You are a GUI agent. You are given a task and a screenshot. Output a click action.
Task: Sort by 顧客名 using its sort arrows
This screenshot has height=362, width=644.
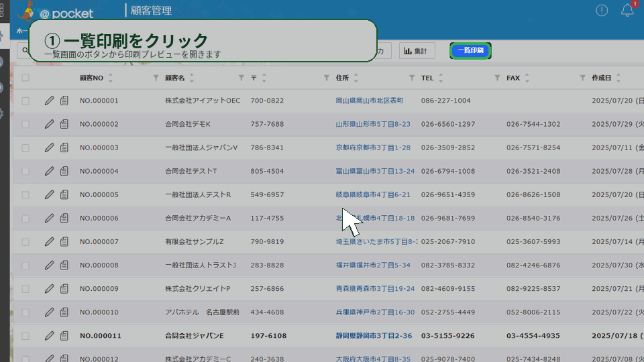click(x=192, y=78)
